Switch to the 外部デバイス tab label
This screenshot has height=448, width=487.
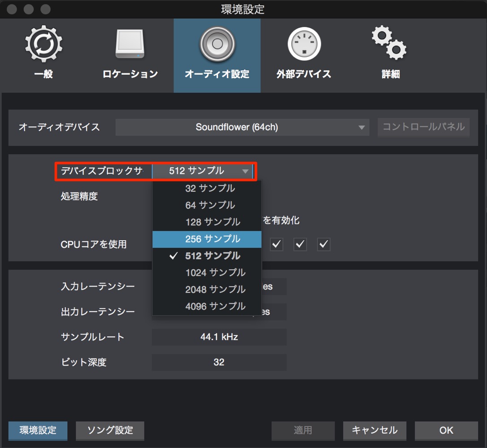click(x=304, y=74)
